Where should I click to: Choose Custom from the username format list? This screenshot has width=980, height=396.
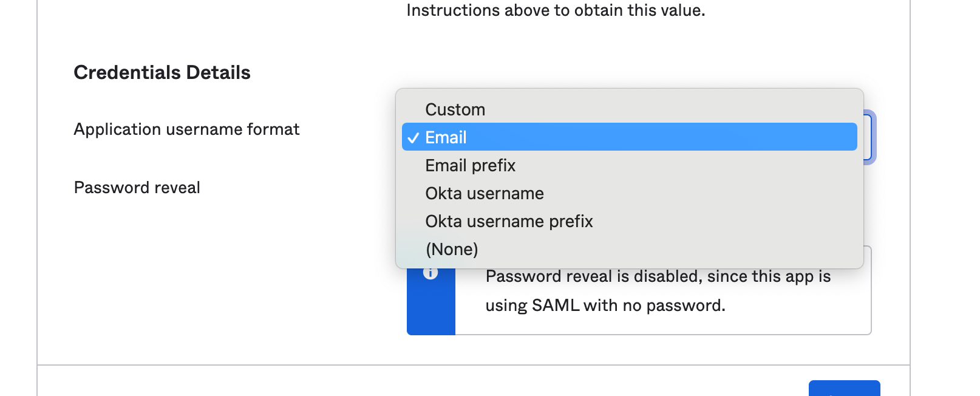click(455, 109)
